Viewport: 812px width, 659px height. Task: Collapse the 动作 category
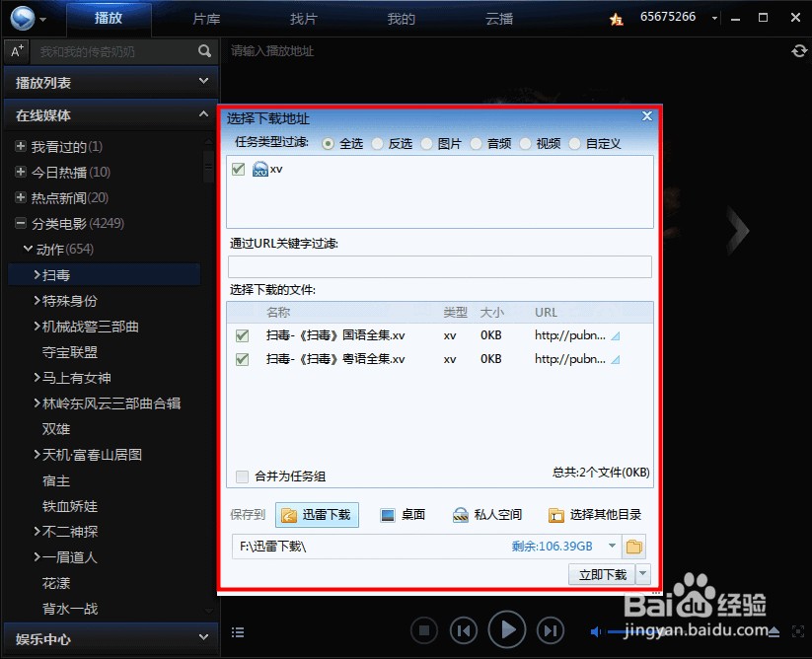tap(28, 249)
